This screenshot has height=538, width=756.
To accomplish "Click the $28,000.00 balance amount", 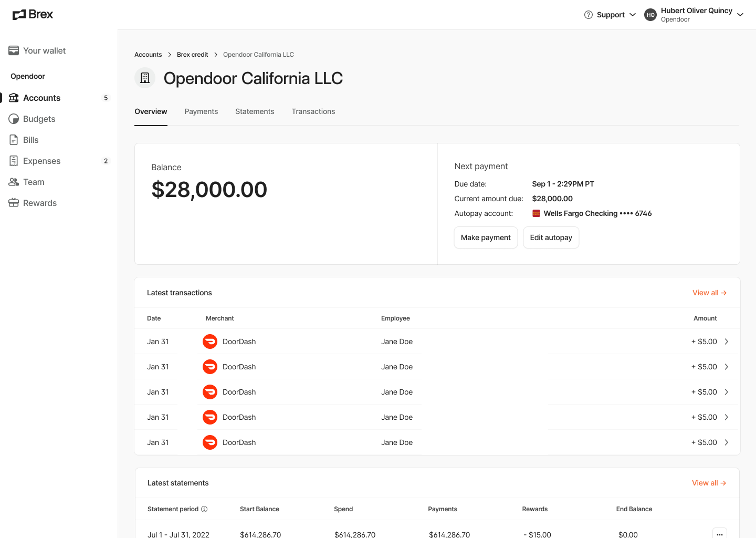I will 209,190.
